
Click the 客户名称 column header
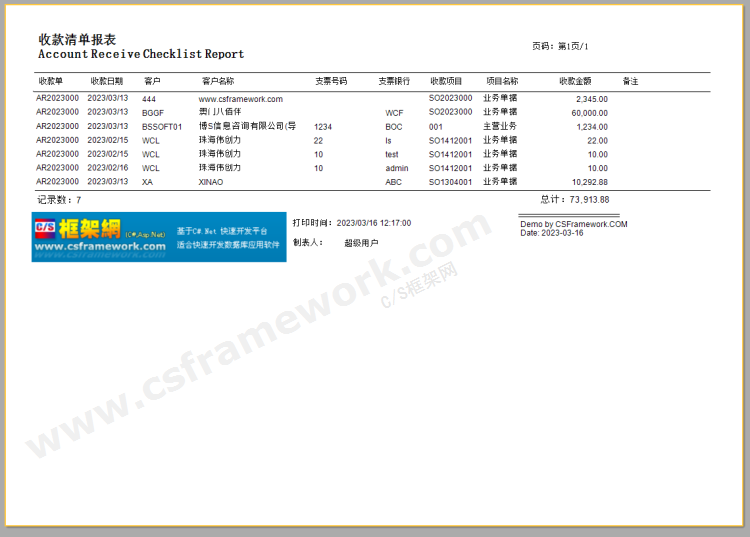(218, 81)
